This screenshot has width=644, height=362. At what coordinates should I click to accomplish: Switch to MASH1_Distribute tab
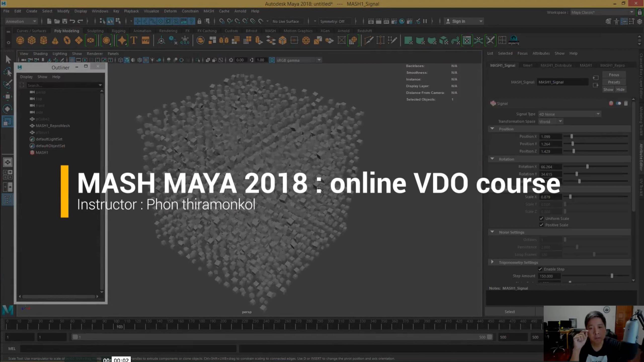point(556,65)
